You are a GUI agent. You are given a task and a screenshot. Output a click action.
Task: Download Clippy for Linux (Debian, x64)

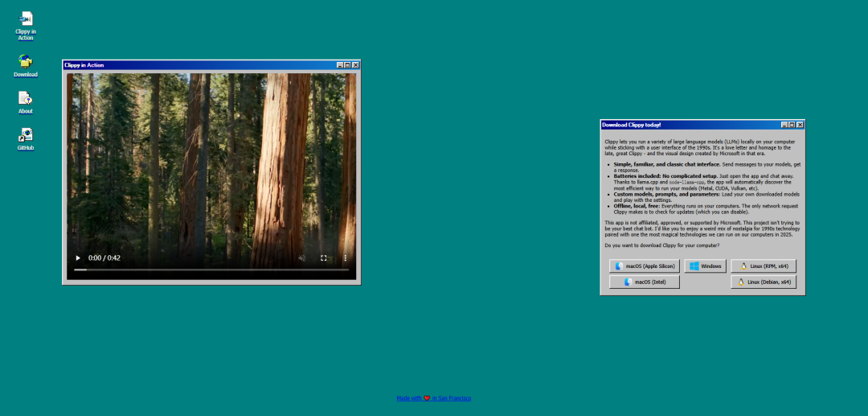coord(764,282)
